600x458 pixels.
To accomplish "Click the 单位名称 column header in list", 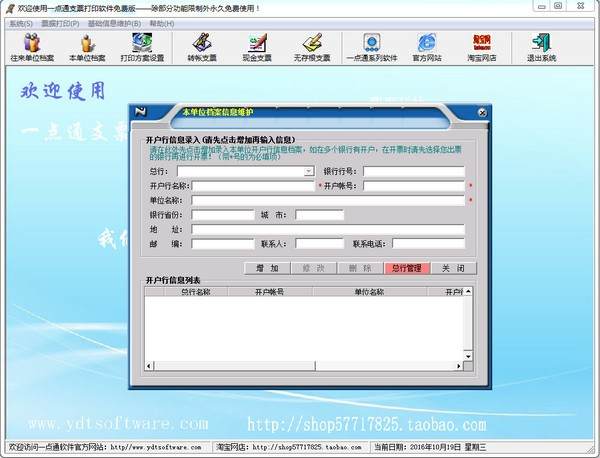I will click(x=369, y=292).
